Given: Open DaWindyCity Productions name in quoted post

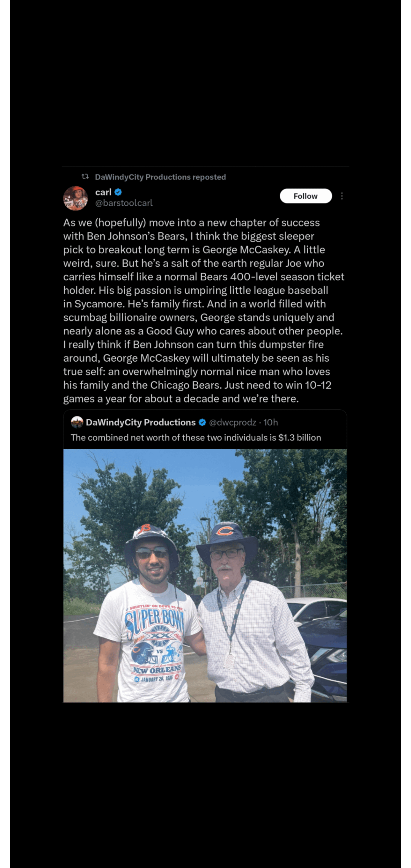Looking at the screenshot, I should click(141, 422).
